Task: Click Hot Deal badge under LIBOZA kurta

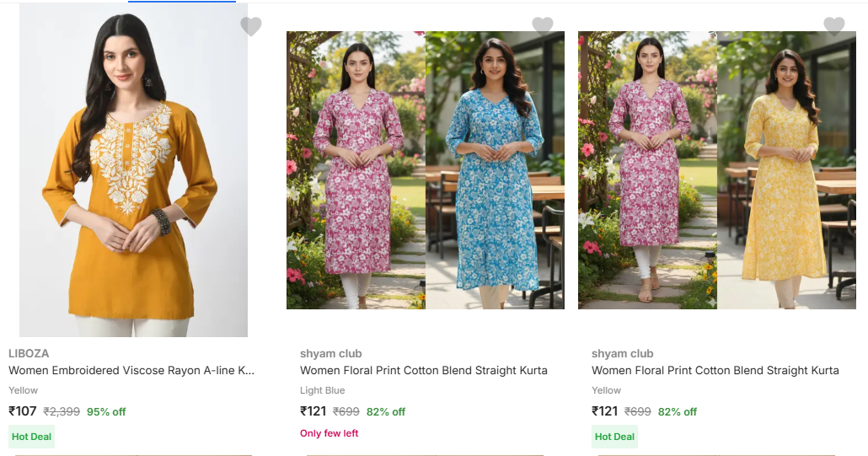Action: (x=32, y=437)
